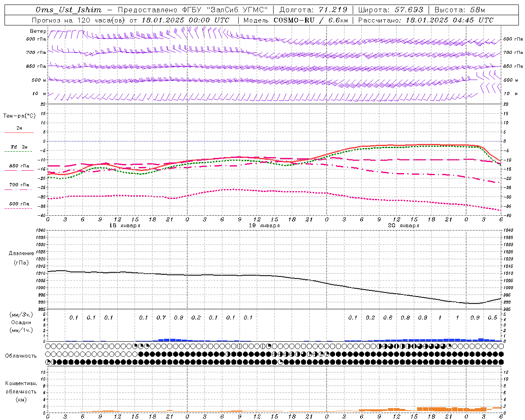This screenshot has height=420, width=525.
Task: Click the forecast start 18.01.2025 00:00 UTC
Action: pos(185,20)
